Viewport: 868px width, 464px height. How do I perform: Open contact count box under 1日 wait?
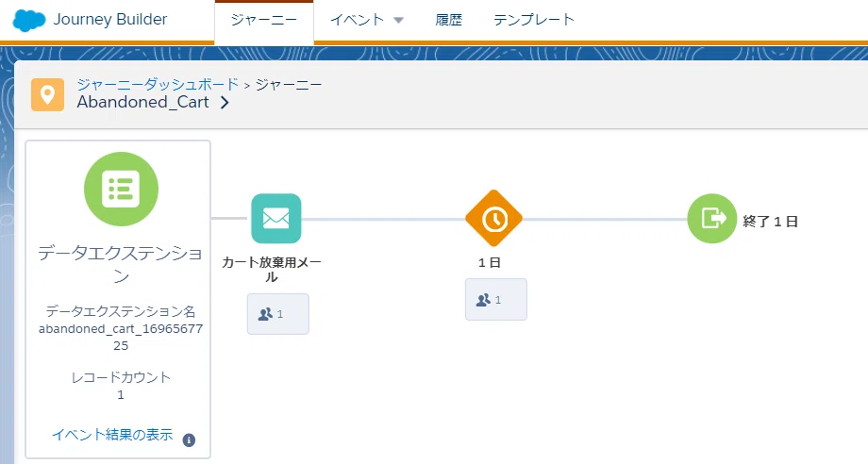(x=496, y=299)
